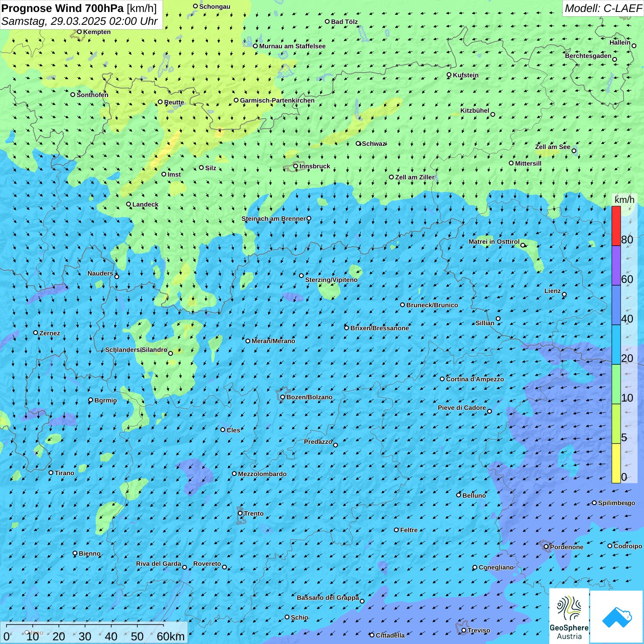This screenshot has width=644, height=644.
Task: Click the Prognose Wind 700hPa title
Action: (63, 8)
